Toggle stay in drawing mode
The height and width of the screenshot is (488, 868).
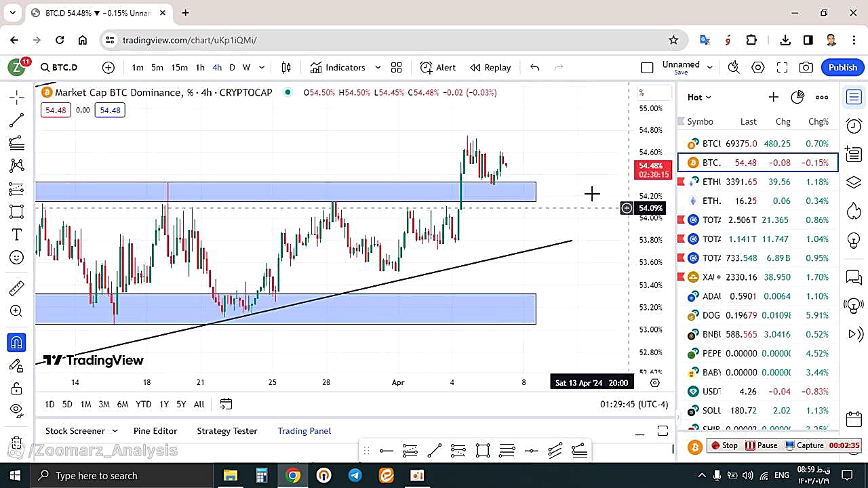coord(17,365)
